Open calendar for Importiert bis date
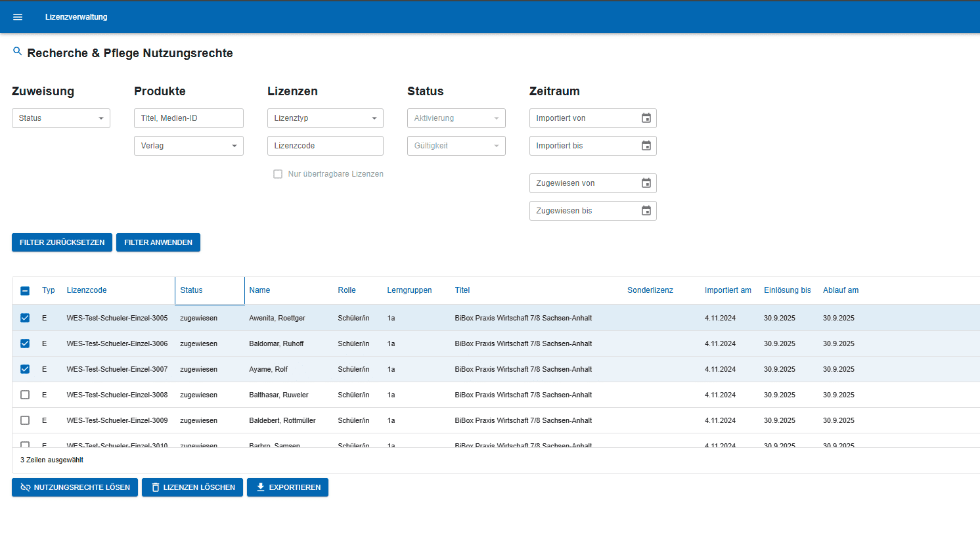The width and height of the screenshot is (980, 551). (x=646, y=146)
